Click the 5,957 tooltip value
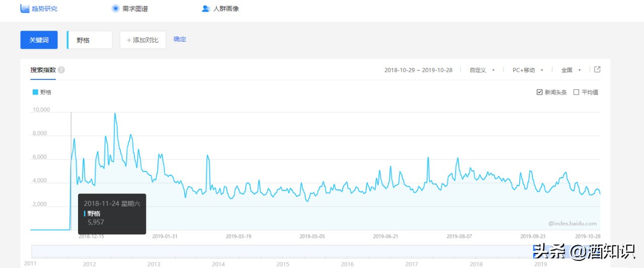This screenshot has height=268, width=644. [96, 222]
